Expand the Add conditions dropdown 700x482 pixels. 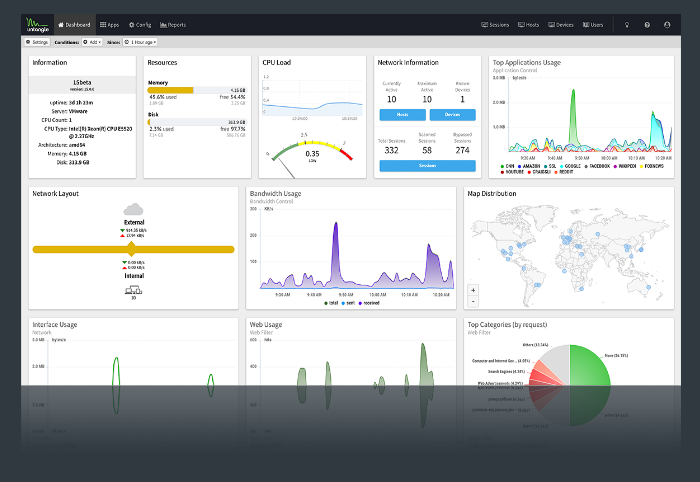pos(92,42)
